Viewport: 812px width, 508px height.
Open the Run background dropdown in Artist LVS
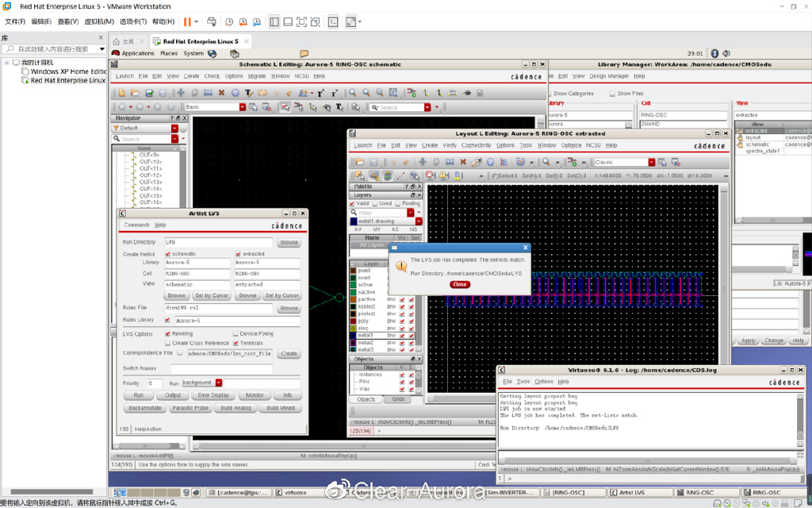tap(219, 383)
